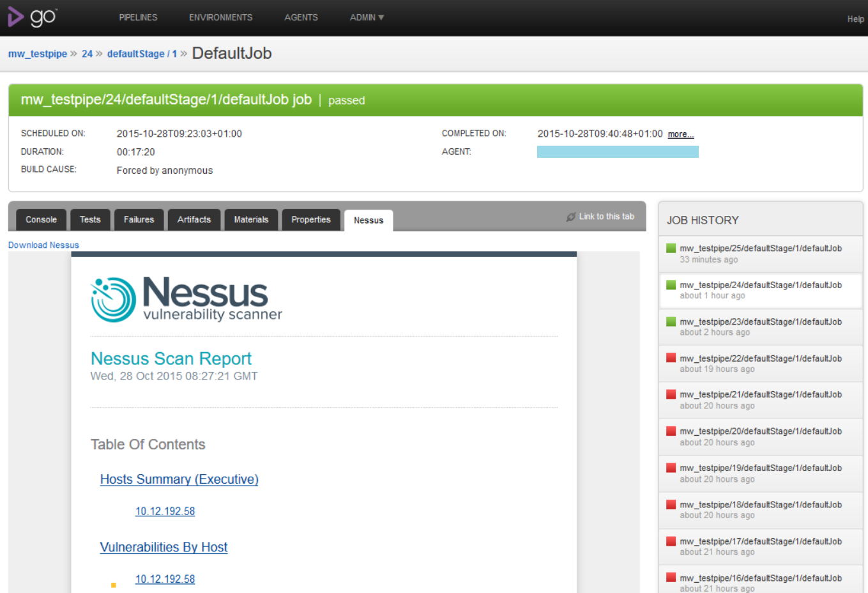
Task: Click red failed status icon for job 22
Action: coord(671,358)
